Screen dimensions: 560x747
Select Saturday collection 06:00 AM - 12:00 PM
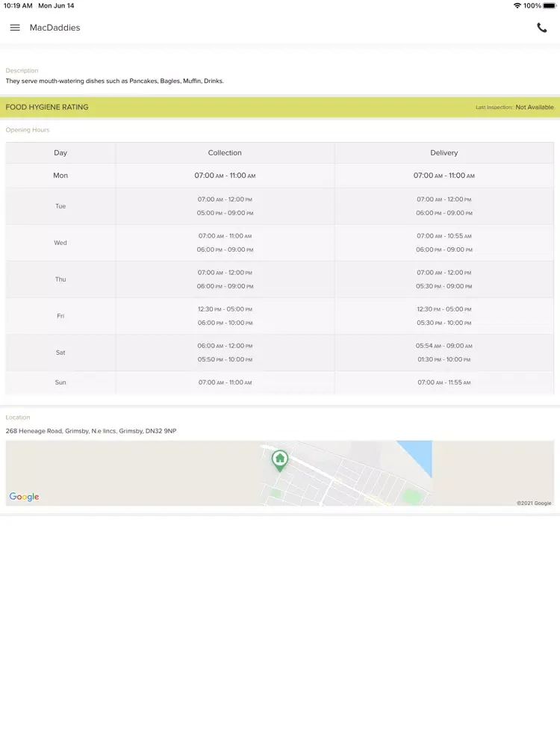[225, 346]
